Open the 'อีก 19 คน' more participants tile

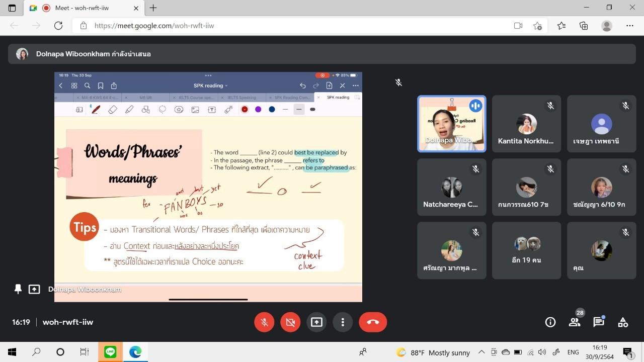[526, 250]
